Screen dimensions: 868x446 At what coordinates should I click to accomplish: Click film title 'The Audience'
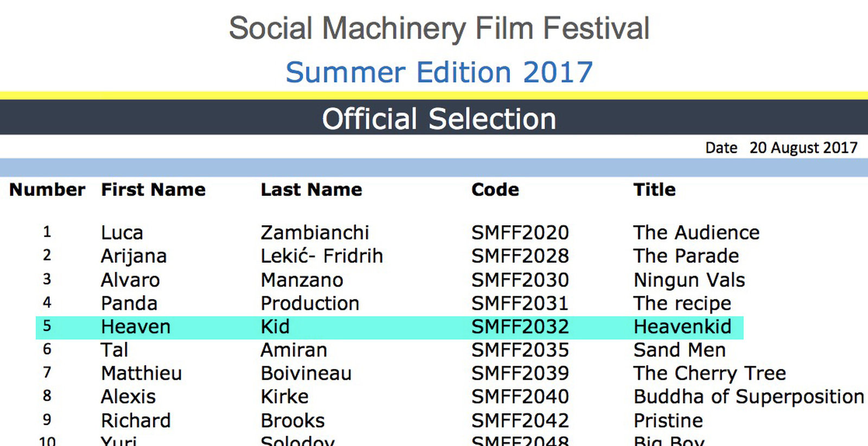click(x=696, y=232)
